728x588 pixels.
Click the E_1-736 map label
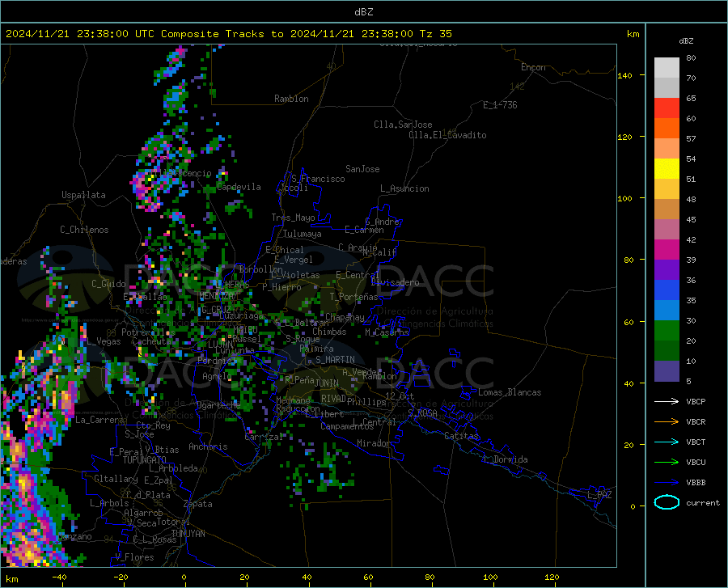pos(500,105)
